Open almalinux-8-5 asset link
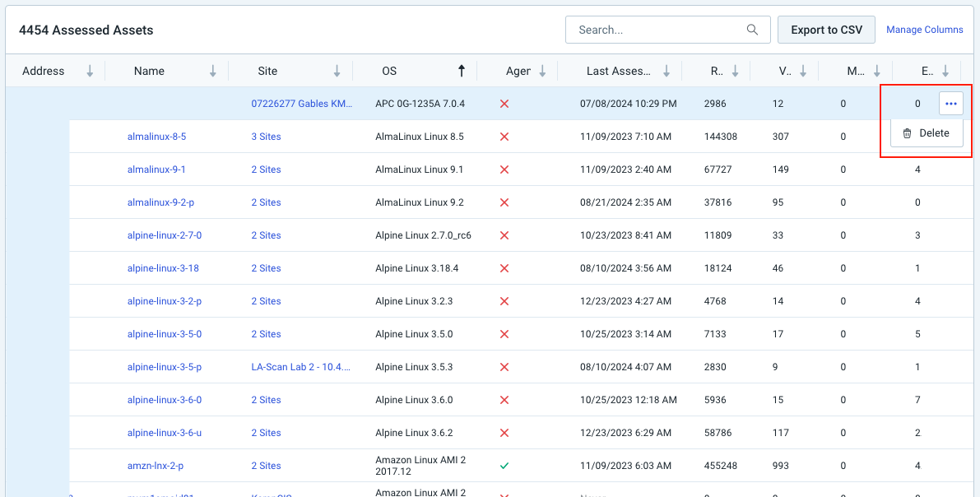Screen dimensions: 980x497 point(156,137)
